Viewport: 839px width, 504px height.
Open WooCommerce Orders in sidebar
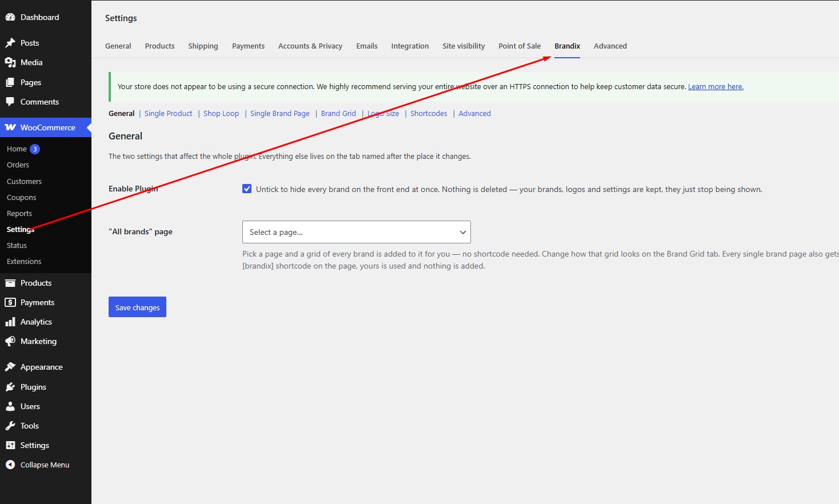point(18,165)
